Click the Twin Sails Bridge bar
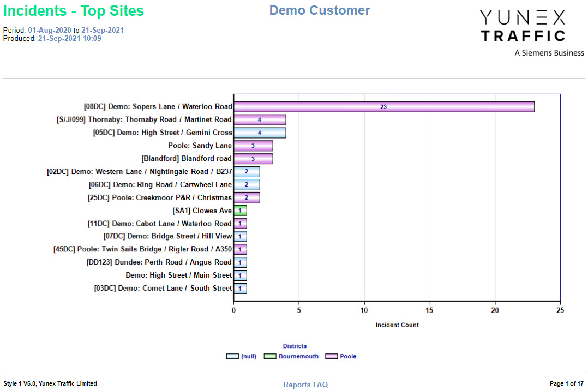This screenshot has width=588, height=390. [x=240, y=249]
